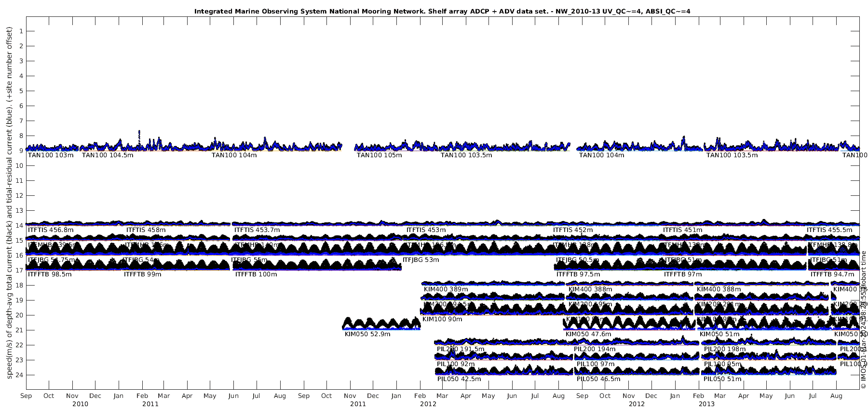The image size is (868, 410).
Task: Click the PIL050 42.5m label
Action: [x=459, y=379]
